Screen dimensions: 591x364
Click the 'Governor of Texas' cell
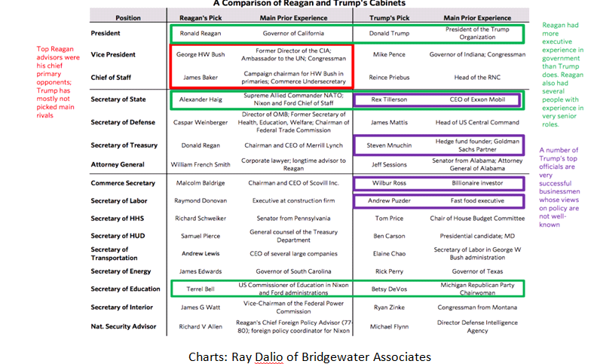[477, 271]
